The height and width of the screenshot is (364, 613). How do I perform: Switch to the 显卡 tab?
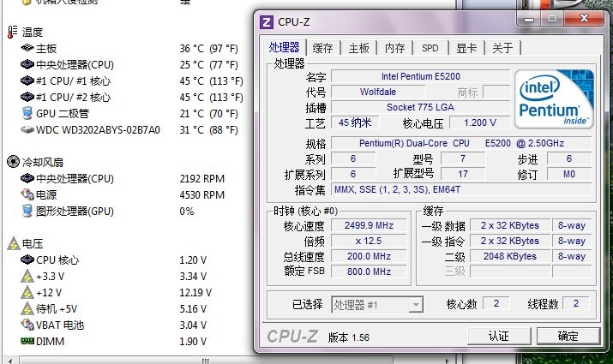point(466,48)
